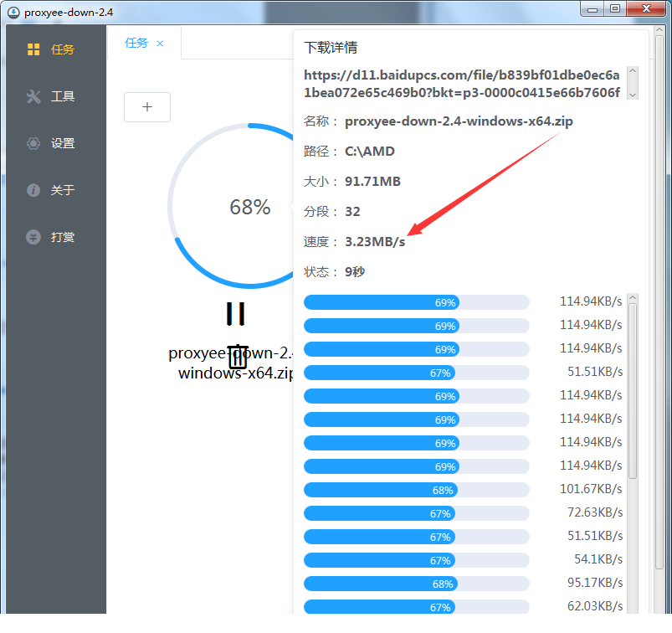
Task: Open the 设置 settings section
Action: (x=56, y=143)
